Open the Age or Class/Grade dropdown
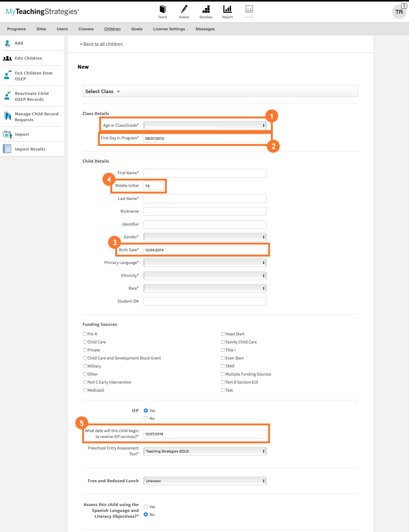Image resolution: width=409 pixels, height=532 pixels. tap(205, 126)
